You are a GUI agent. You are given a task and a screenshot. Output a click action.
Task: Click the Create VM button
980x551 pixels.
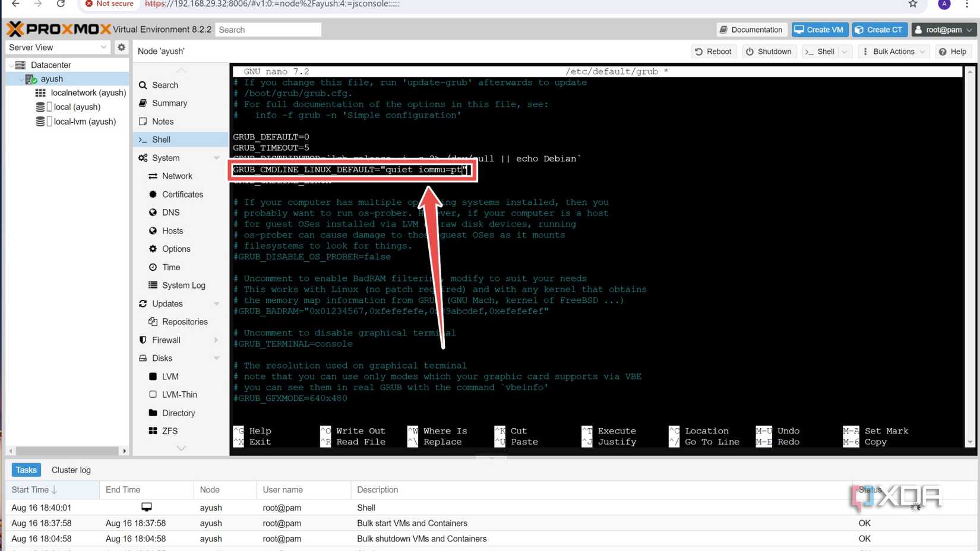(x=820, y=29)
